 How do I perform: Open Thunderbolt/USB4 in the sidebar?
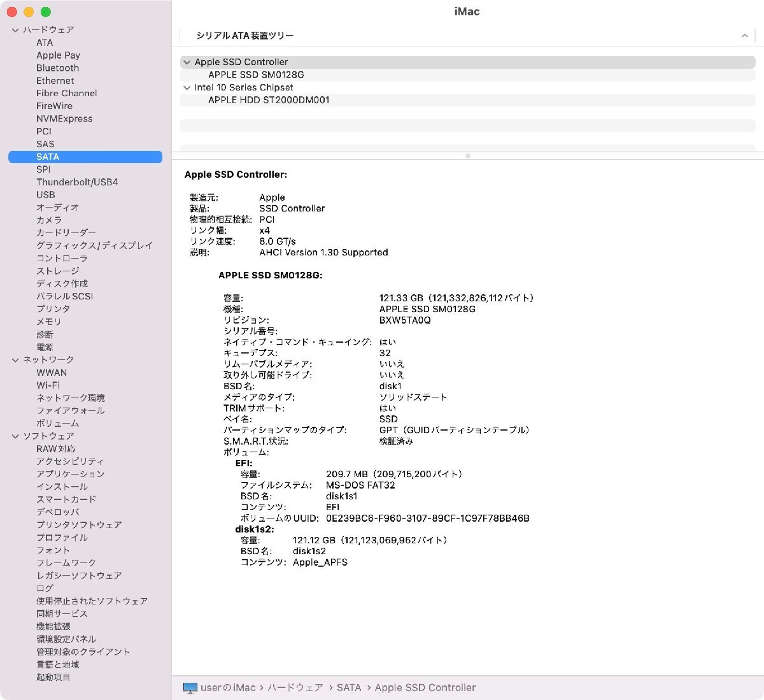(x=77, y=182)
